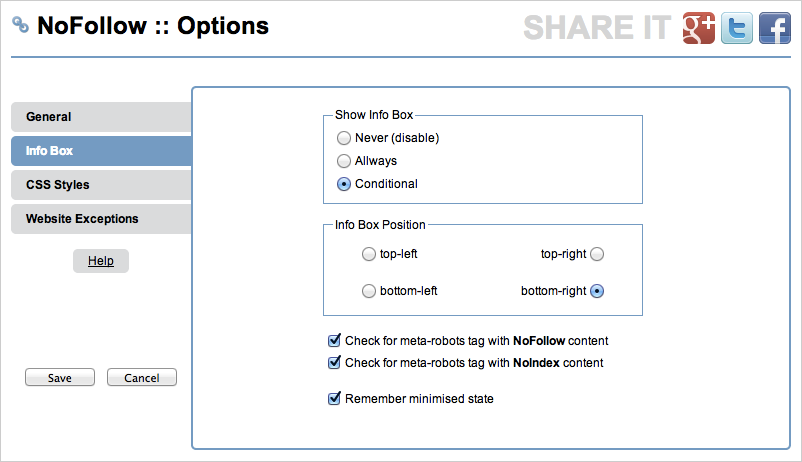The width and height of the screenshot is (802, 462).
Task: Set info box position to top-left
Action: [x=368, y=254]
